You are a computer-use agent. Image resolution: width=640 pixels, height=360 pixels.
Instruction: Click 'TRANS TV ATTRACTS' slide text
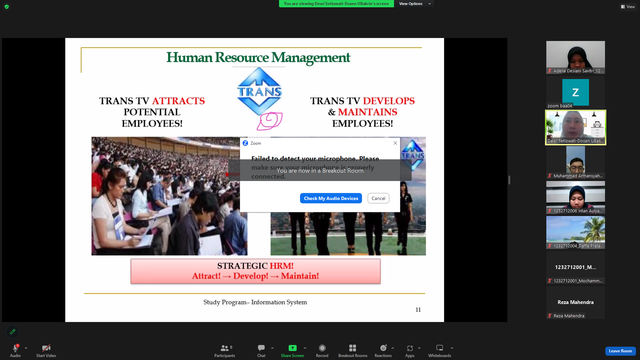(x=152, y=101)
